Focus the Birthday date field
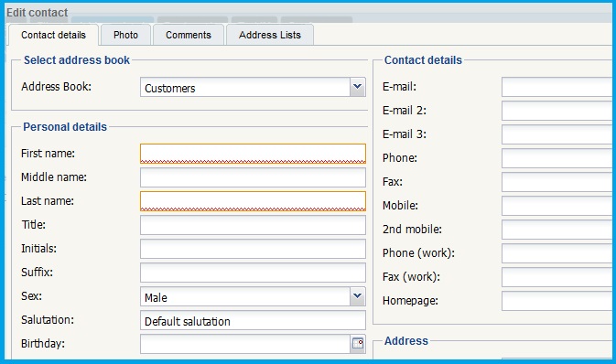Viewport: 616px width, 364px height. click(245, 344)
